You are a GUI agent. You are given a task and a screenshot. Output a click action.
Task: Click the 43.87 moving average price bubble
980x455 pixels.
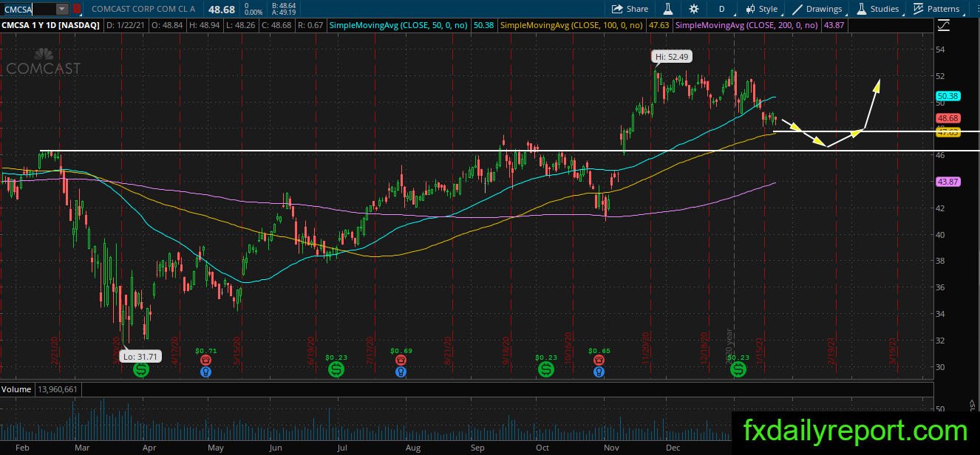click(x=947, y=182)
